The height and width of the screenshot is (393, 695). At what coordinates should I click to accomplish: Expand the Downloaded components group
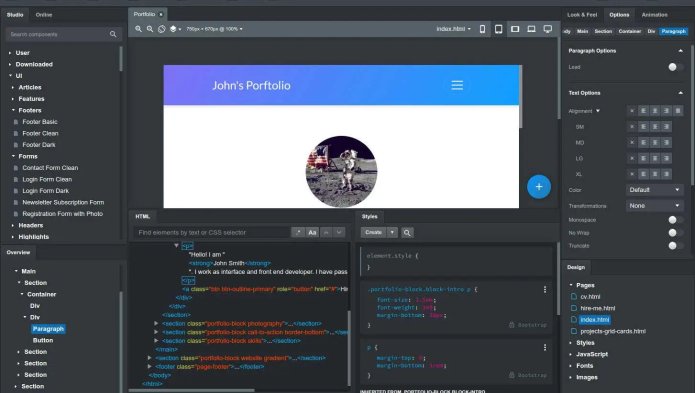[x=10, y=64]
